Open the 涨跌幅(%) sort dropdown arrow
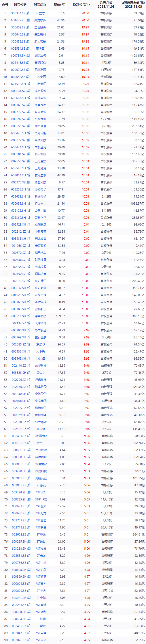This screenshot has height=644, width=146. click(x=89, y=5)
